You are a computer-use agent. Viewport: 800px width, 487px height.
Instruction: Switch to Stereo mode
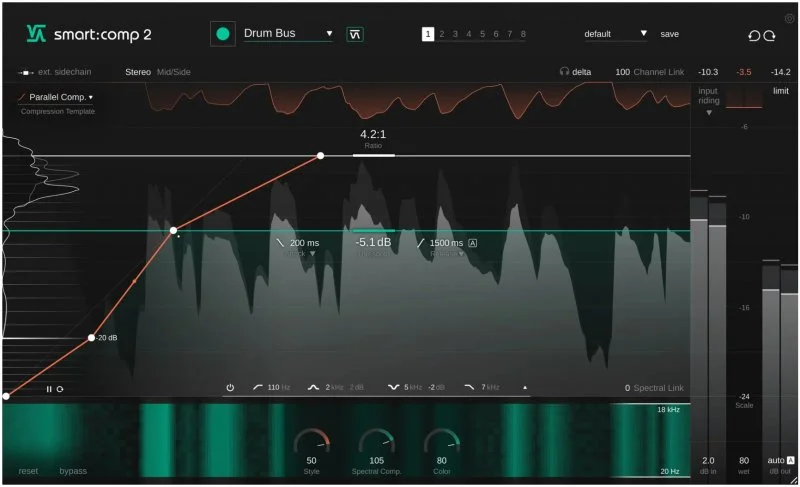coord(138,72)
